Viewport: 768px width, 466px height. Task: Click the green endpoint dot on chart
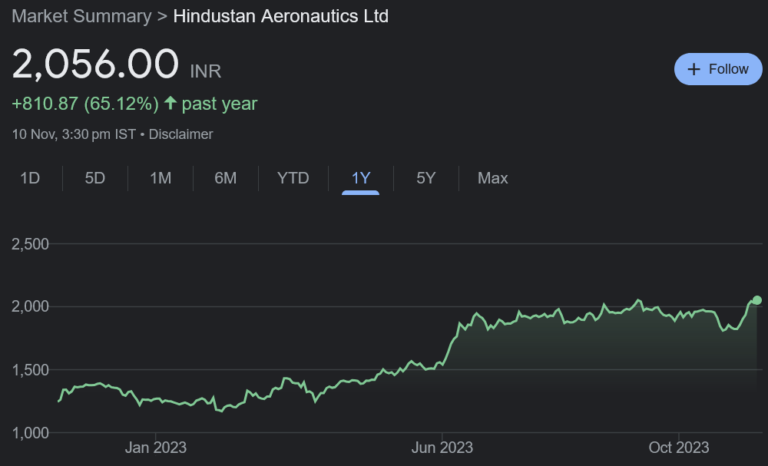pyautogui.click(x=757, y=300)
